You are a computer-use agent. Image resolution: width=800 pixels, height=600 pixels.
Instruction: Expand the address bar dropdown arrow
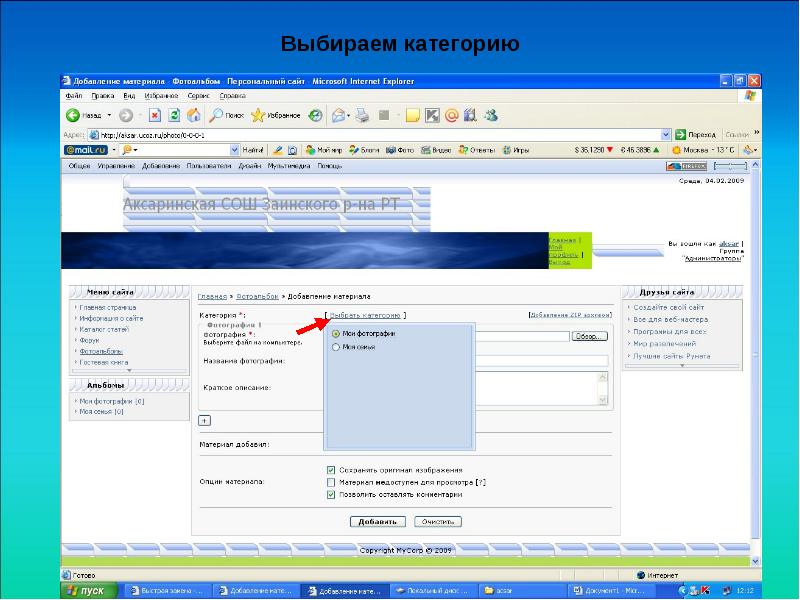[x=665, y=133]
